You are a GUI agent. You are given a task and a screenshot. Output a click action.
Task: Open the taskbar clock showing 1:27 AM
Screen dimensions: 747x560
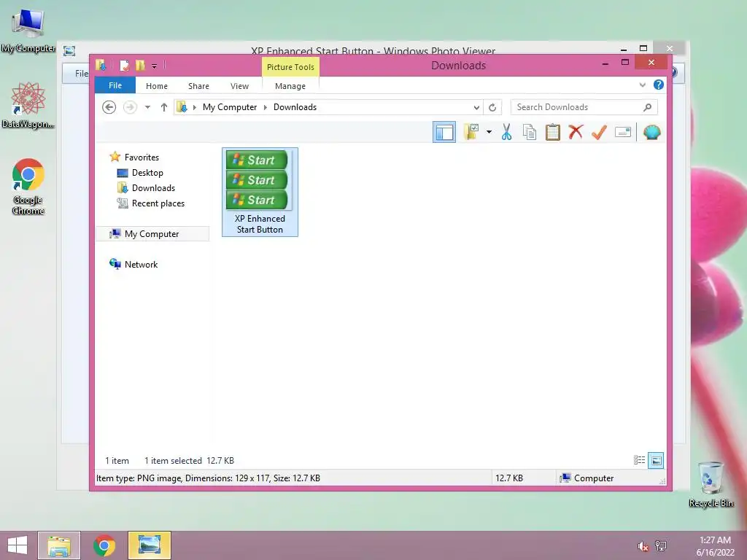[715, 545]
